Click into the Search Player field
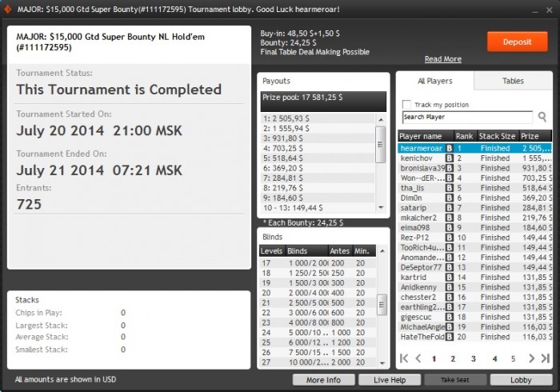The image size is (560, 392). coord(467,117)
